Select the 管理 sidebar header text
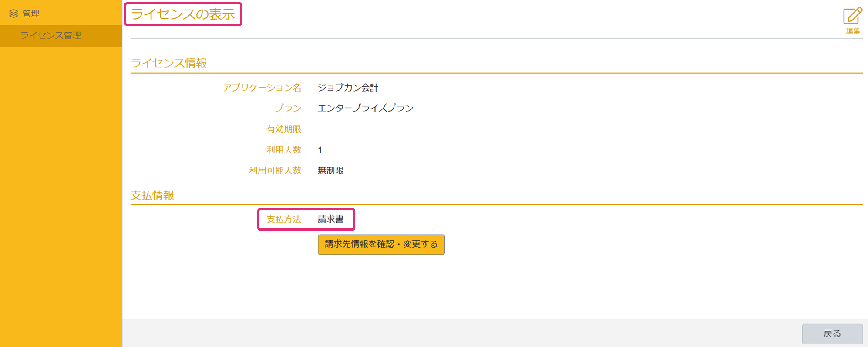Viewport: 868px width, 347px height. pyautogui.click(x=31, y=14)
